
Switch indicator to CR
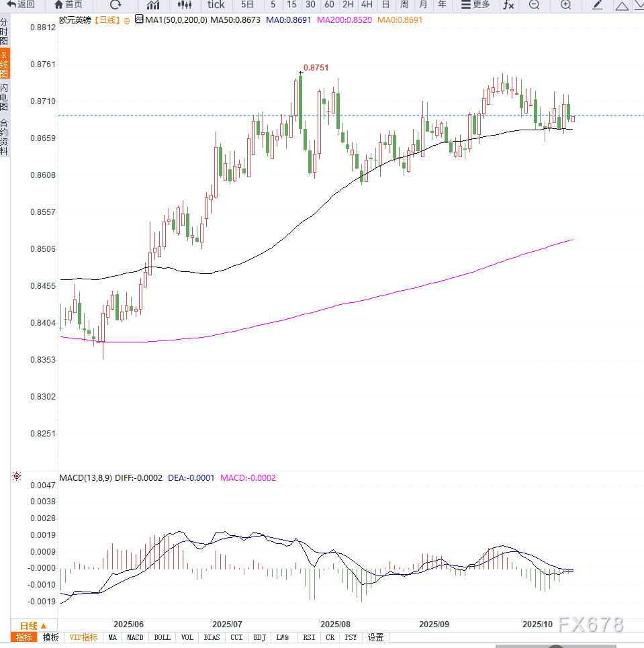click(x=330, y=637)
